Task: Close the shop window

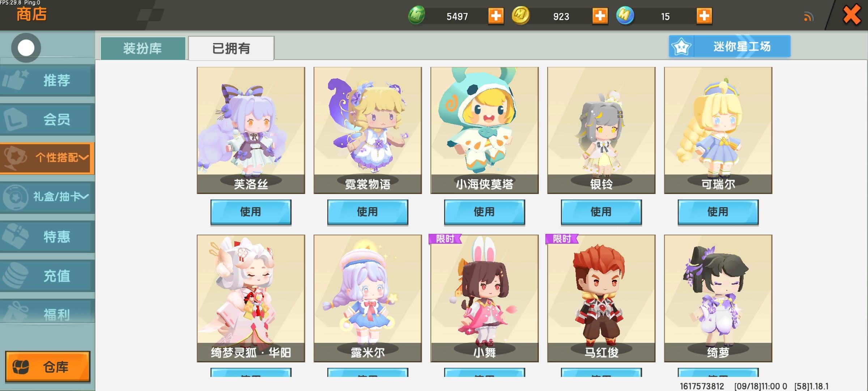Action: (x=852, y=15)
